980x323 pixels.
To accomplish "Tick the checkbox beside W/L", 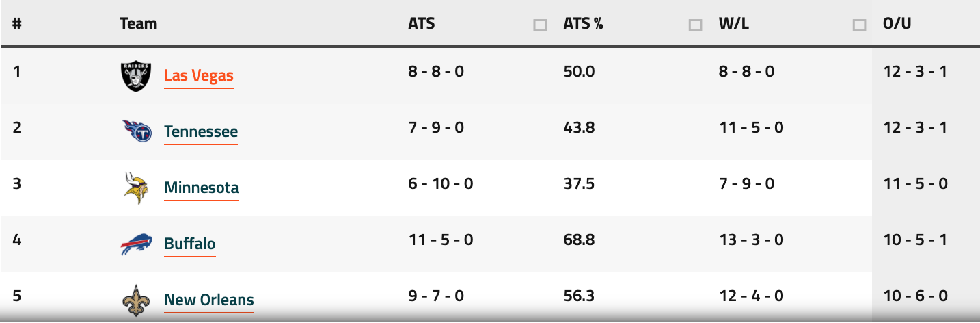I will pos(696,25).
